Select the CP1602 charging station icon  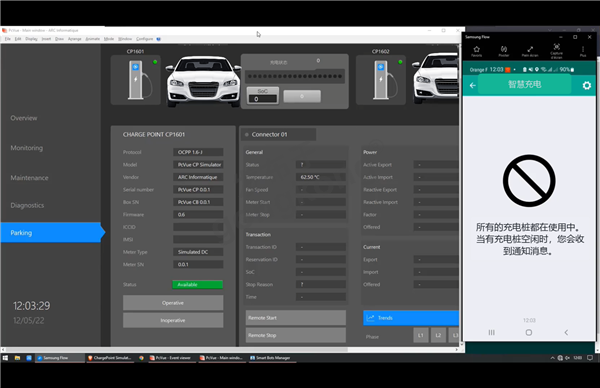[x=381, y=80]
